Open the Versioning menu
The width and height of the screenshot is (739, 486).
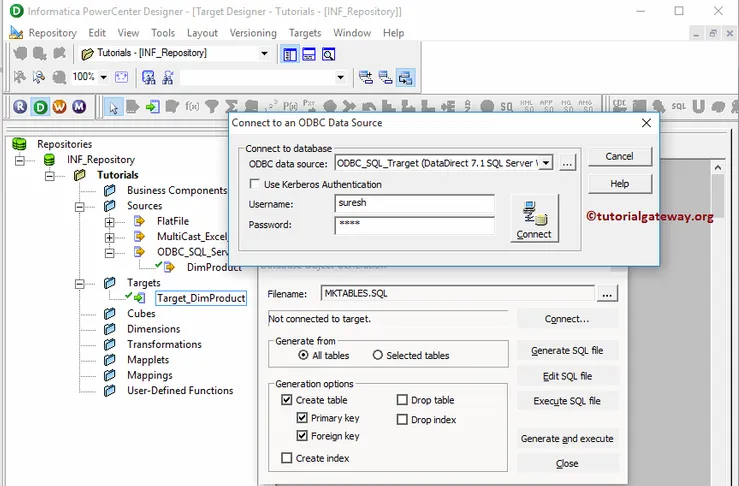coord(253,33)
